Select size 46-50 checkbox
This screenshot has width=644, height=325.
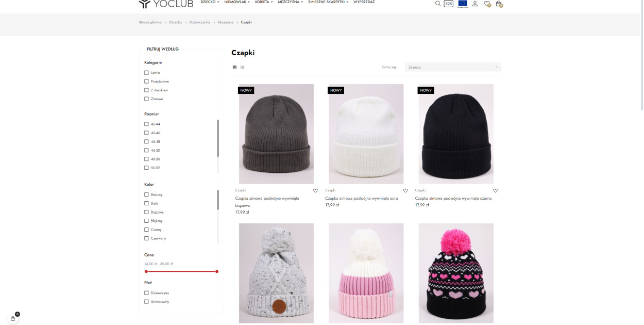[x=146, y=151]
